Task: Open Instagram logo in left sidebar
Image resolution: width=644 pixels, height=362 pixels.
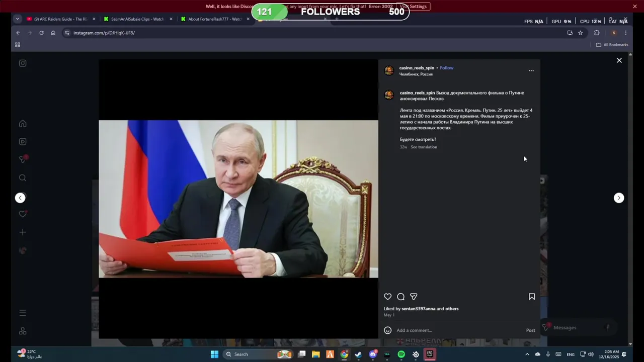Action: (23, 63)
